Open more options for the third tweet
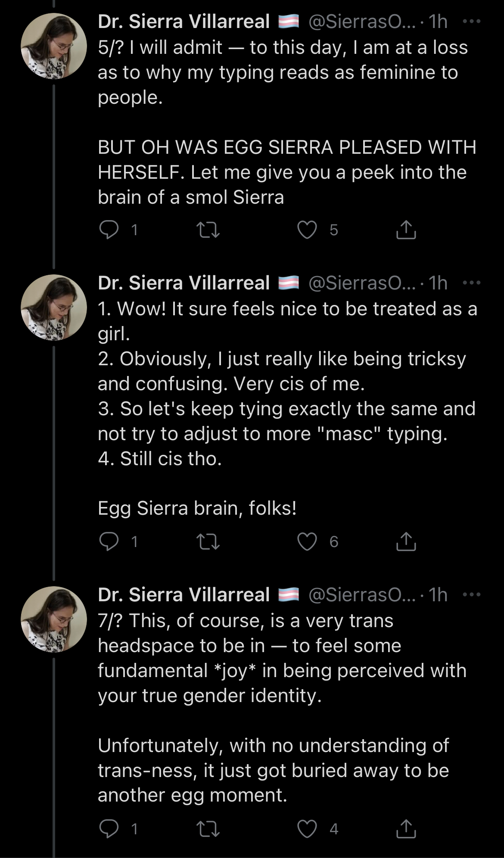This screenshot has width=504, height=858. pyautogui.click(x=471, y=595)
